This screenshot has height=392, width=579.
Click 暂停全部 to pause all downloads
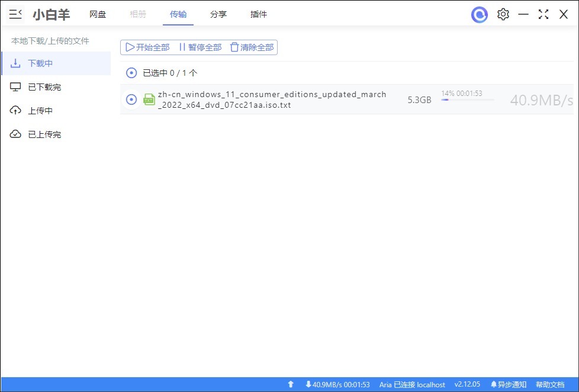point(200,47)
